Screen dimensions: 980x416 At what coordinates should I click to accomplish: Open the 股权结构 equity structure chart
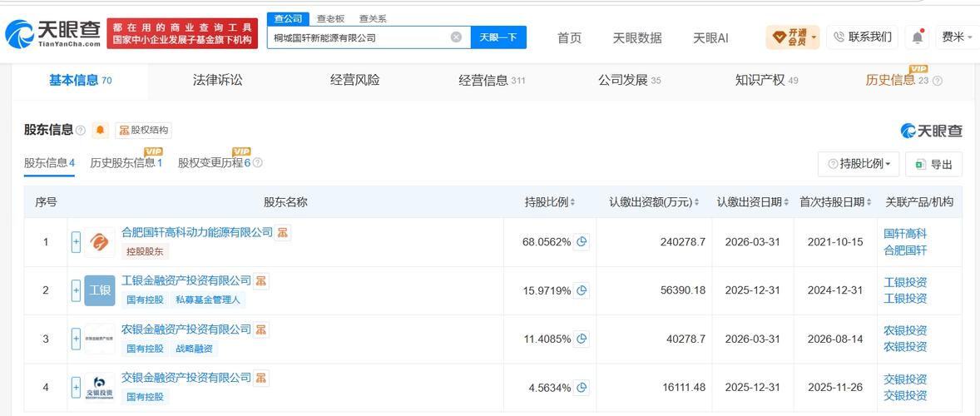(144, 131)
